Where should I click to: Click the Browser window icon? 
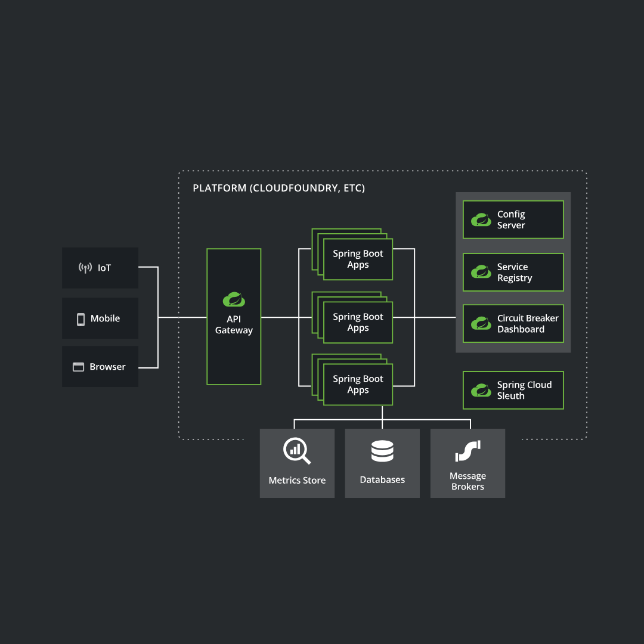tap(78, 367)
